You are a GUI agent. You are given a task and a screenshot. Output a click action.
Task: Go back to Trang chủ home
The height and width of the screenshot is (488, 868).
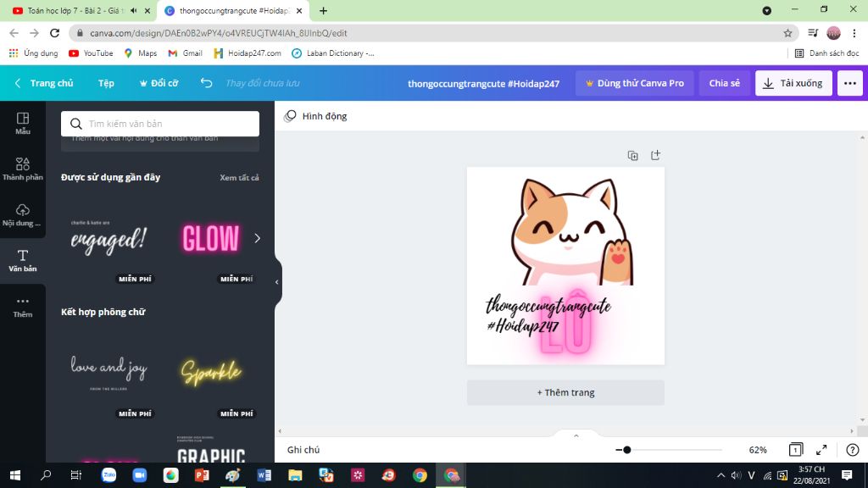pos(44,83)
